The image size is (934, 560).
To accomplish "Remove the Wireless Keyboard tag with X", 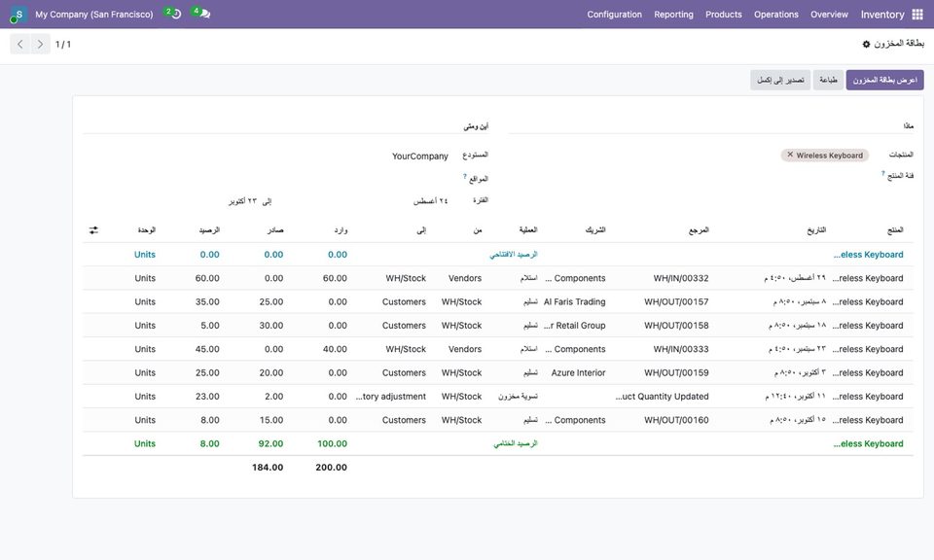I will (790, 155).
